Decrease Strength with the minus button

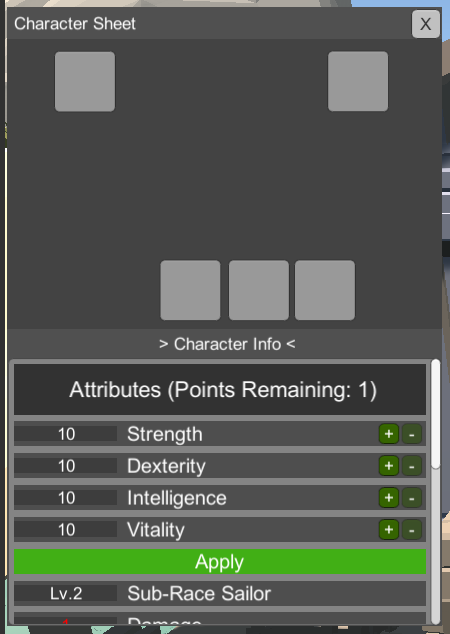tap(412, 434)
